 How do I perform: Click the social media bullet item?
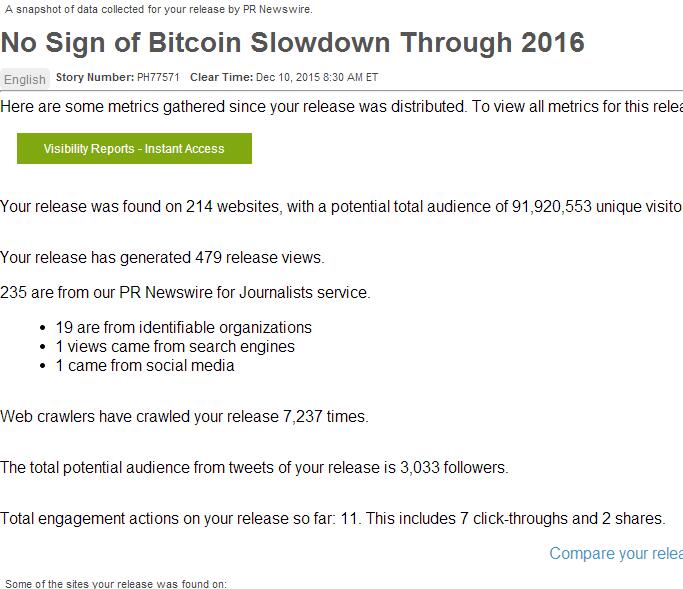point(145,366)
